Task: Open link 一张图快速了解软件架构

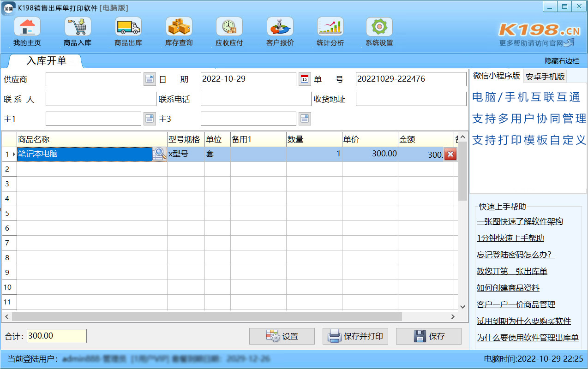Action: [520, 221]
